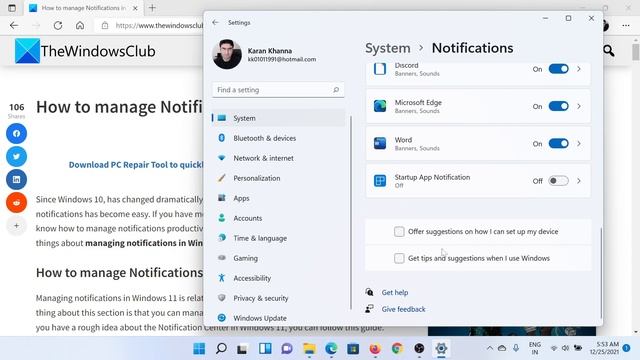Image resolution: width=640 pixels, height=360 pixels.
Task: Turn off Discord notifications toggle
Action: tap(558, 69)
